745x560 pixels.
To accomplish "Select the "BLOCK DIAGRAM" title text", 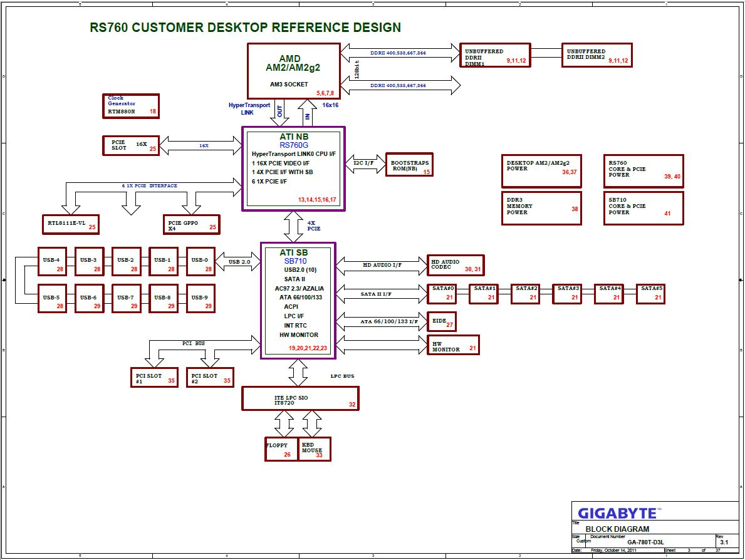I will pos(617,529).
